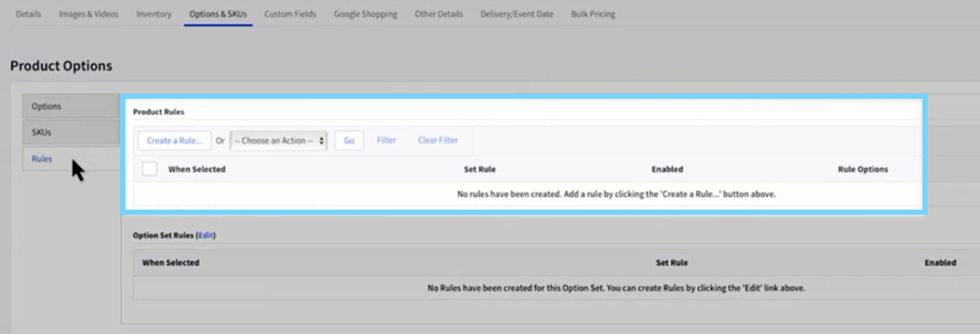Open the Details tab
This screenshot has height=334, width=980.
[x=28, y=14]
